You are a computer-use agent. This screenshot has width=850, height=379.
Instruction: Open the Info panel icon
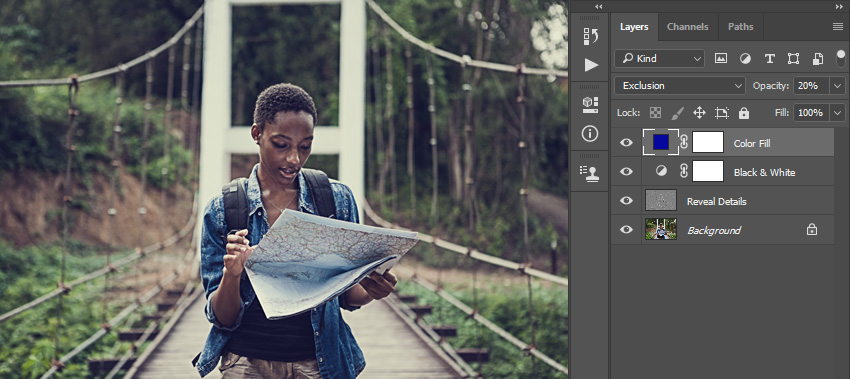pos(590,133)
